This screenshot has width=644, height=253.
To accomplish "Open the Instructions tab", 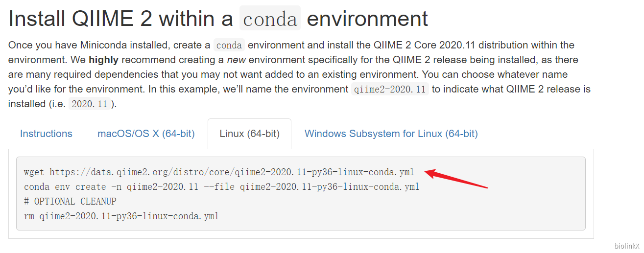I will click(x=46, y=134).
